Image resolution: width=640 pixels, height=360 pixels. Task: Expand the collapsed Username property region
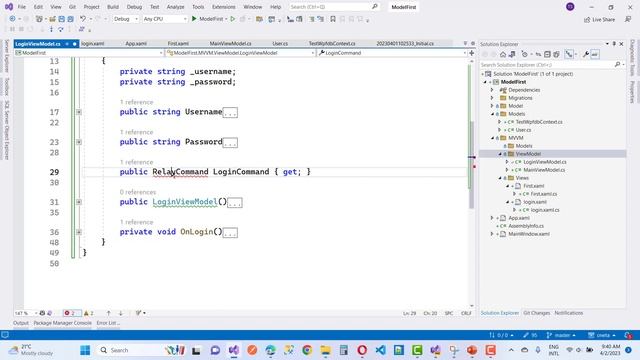pos(79,112)
